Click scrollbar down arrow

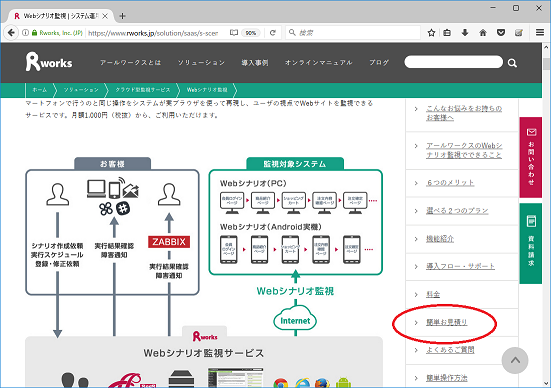tap(546, 383)
